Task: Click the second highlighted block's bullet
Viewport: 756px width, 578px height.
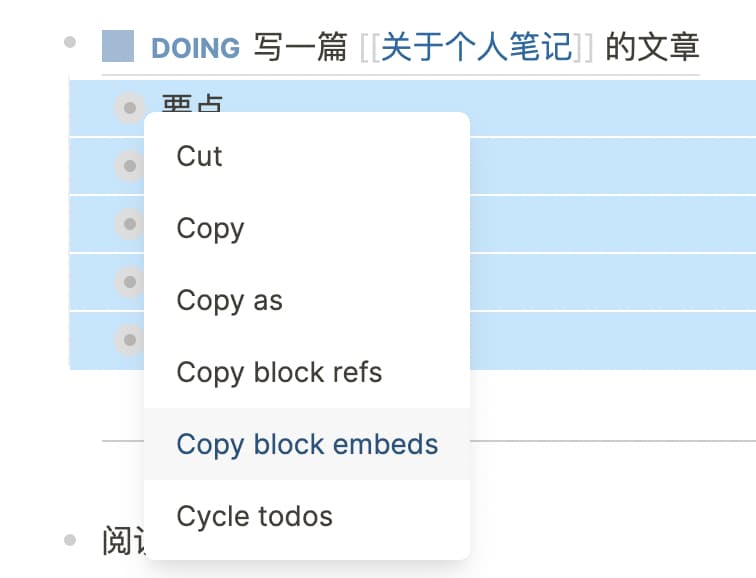Action: (x=130, y=165)
